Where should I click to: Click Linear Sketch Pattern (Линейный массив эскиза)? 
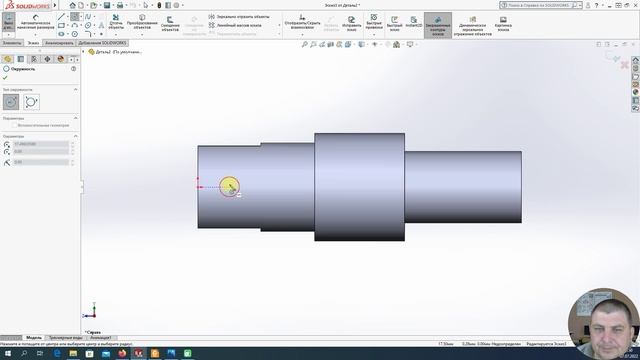[235, 25]
